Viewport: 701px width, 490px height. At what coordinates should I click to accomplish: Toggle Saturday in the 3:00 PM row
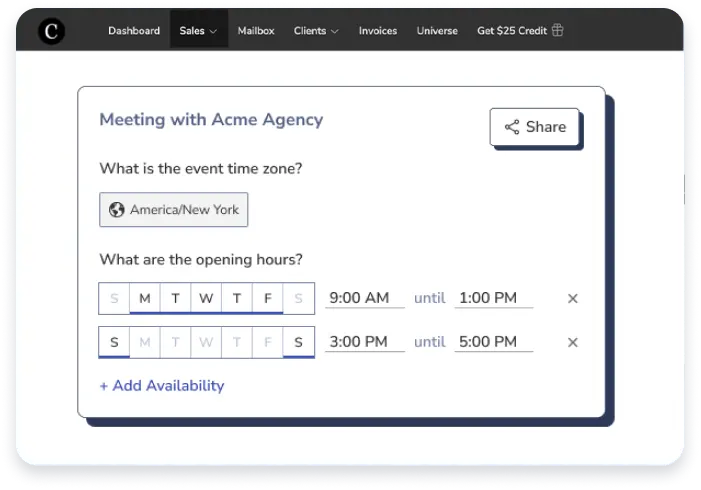click(x=299, y=342)
